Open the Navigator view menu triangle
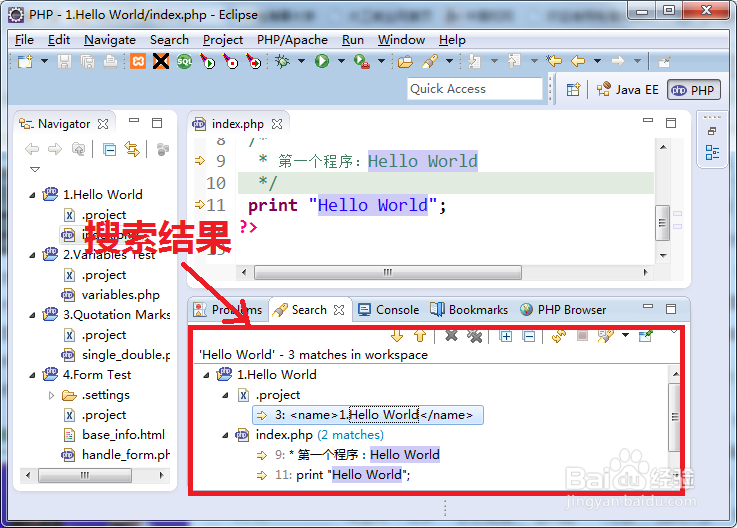 pyautogui.click(x=35, y=169)
